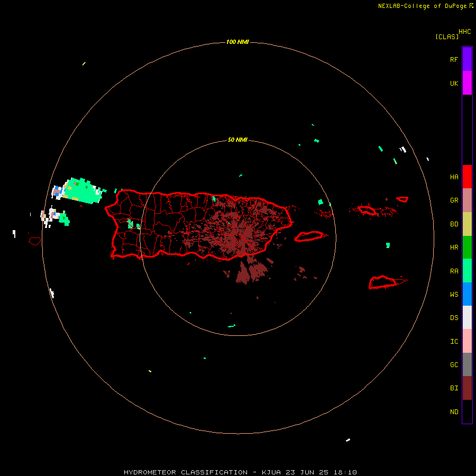Click the BI legend label
Viewport: 476px width, 476px height.
pyautogui.click(x=454, y=388)
